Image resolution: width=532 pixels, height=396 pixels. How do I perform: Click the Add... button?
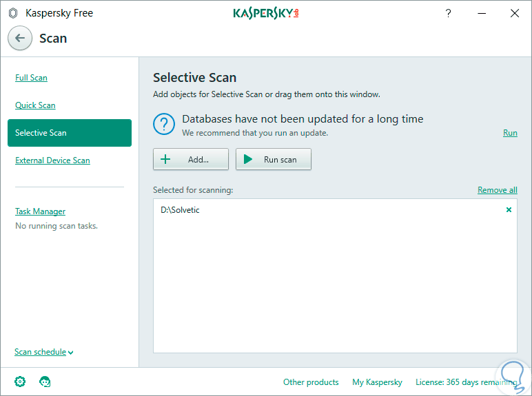(x=191, y=159)
